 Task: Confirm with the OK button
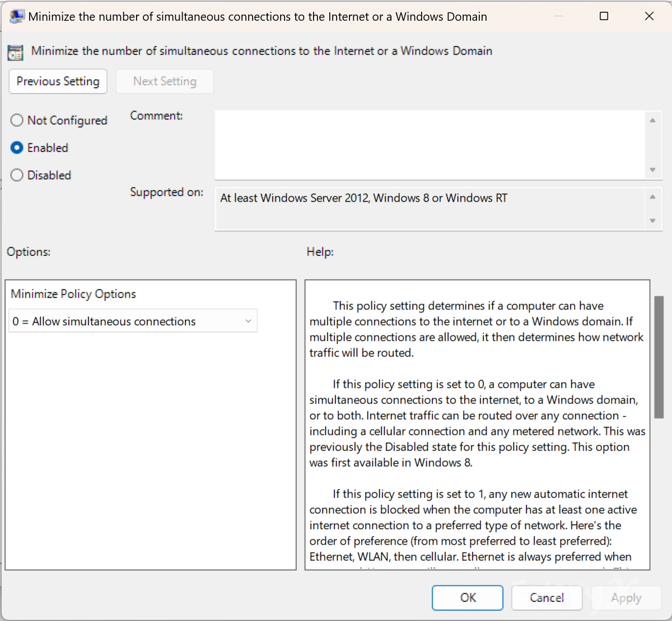point(468,598)
